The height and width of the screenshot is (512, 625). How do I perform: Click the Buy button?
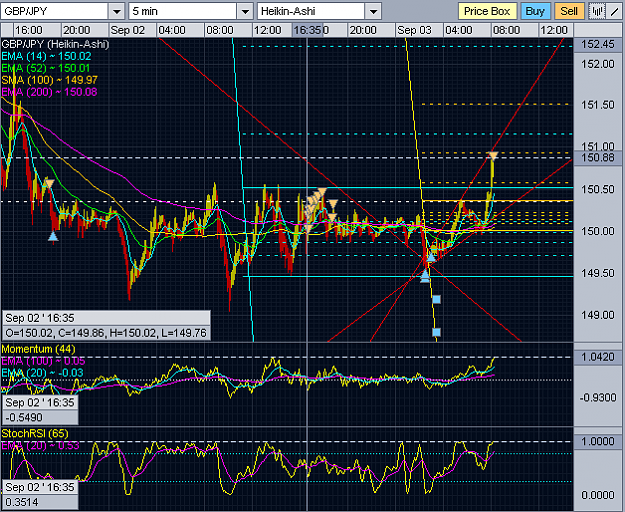pos(535,11)
